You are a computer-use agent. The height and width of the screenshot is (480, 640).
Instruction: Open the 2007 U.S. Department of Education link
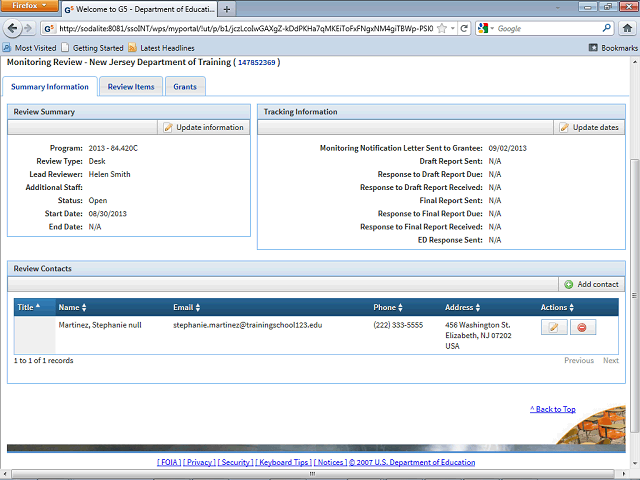tap(412, 462)
